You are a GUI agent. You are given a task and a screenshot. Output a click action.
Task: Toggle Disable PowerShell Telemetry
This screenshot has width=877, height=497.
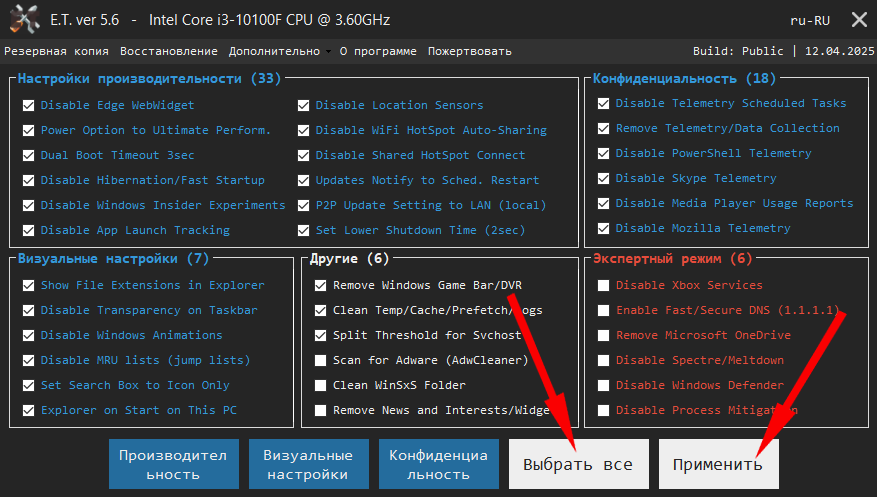(603, 153)
